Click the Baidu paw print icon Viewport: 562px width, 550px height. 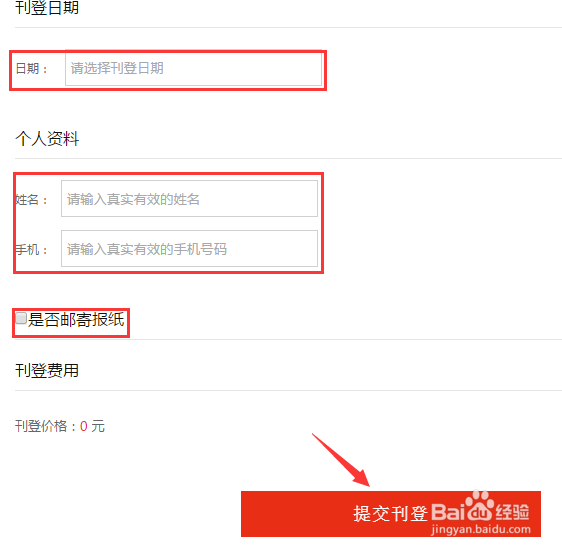click(x=480, y=506)
